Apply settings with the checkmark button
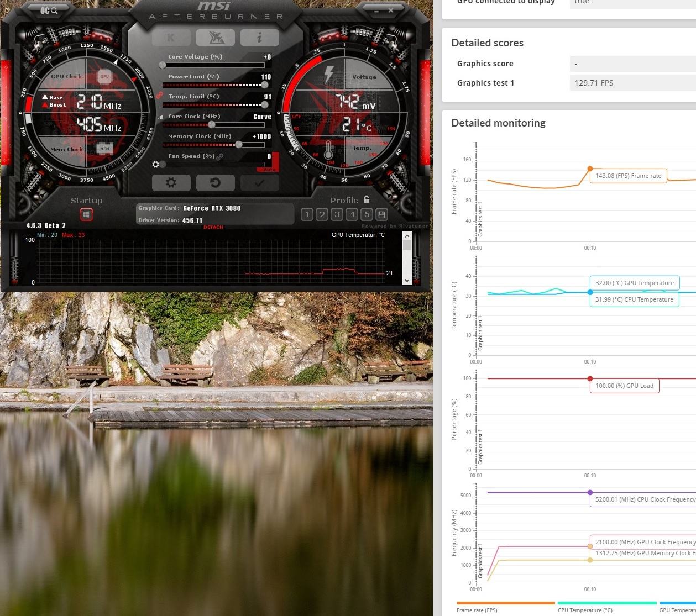This screenshot has height=616, width=696. click(259, 183)
